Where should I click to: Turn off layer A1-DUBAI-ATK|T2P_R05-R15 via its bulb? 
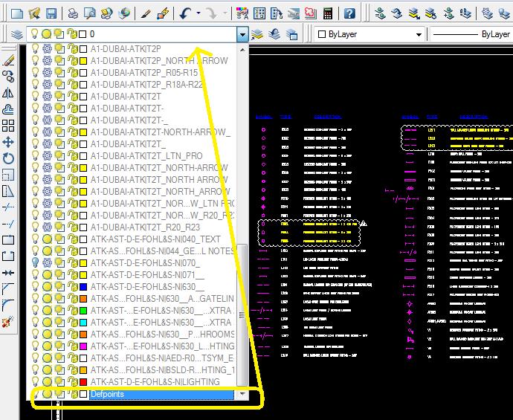(35, 73)
